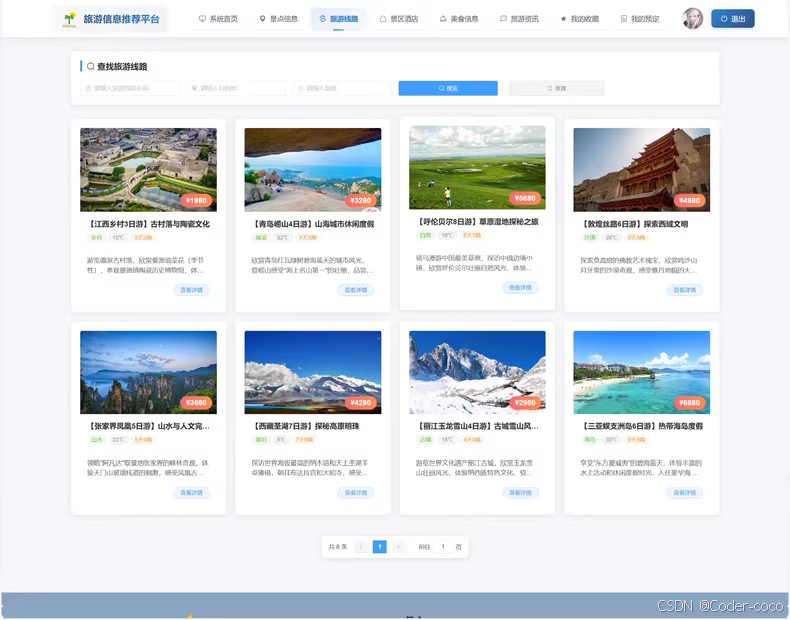Click the user avatar picture
This screenshot has height=620, width=790.
coord(692,19)
